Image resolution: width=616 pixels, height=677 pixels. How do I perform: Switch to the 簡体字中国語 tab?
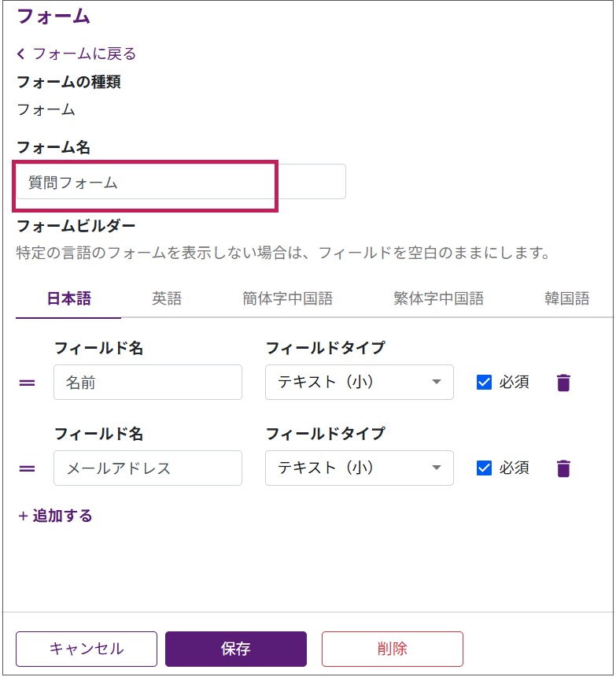click(287, 298)
